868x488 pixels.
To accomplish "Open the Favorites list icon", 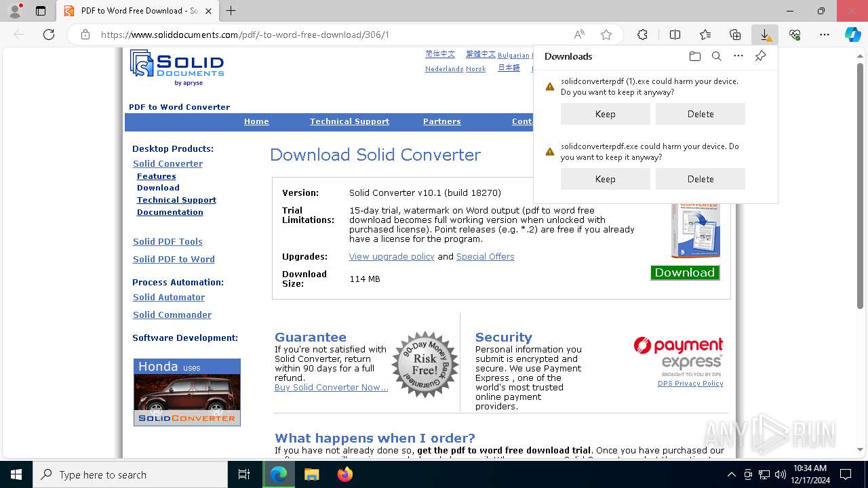I will 705,35.
